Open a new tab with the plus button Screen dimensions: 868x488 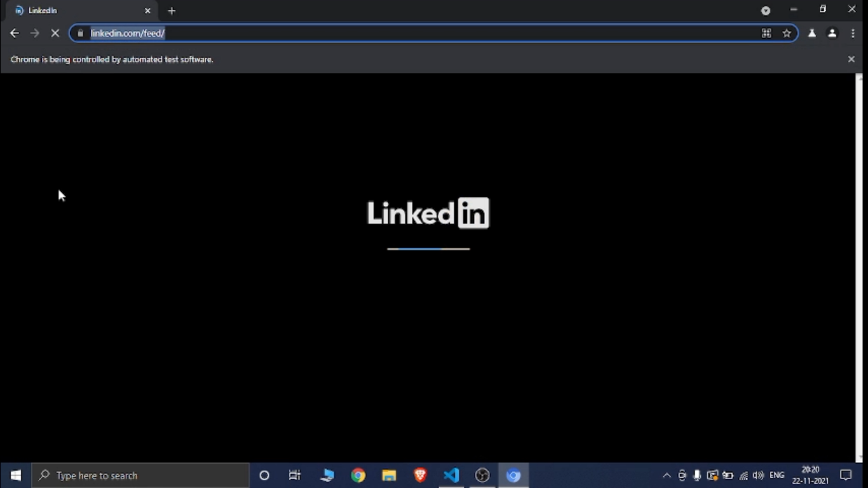172,11
